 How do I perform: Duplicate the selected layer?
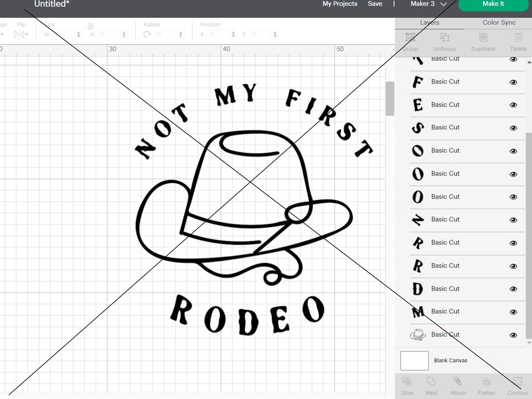[483, 42]
